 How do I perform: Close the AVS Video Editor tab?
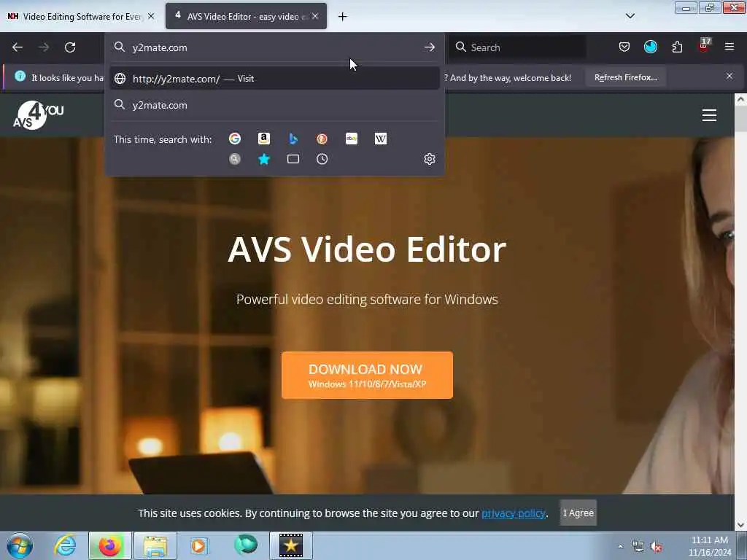click(315, 16)
